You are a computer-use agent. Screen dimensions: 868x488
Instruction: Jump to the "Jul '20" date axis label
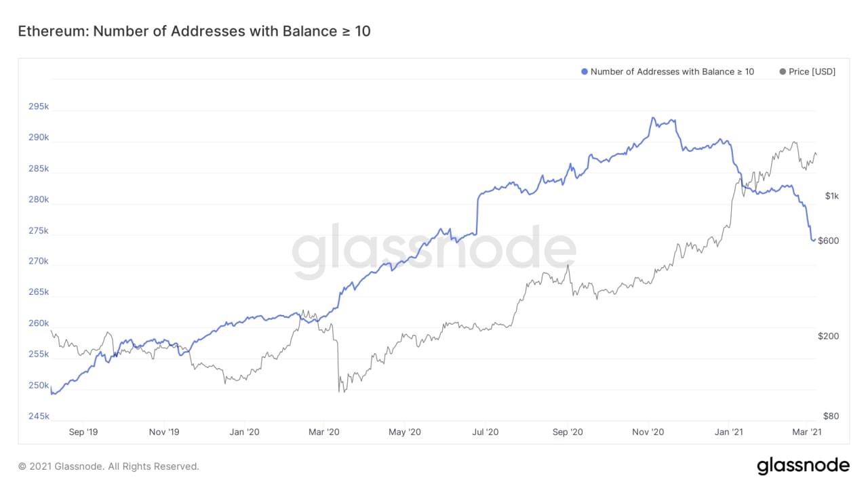click(x=485, y=432)
